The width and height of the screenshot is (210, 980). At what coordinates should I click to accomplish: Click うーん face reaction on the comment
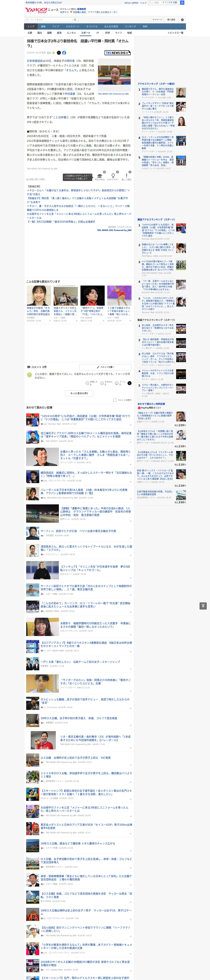117,383
